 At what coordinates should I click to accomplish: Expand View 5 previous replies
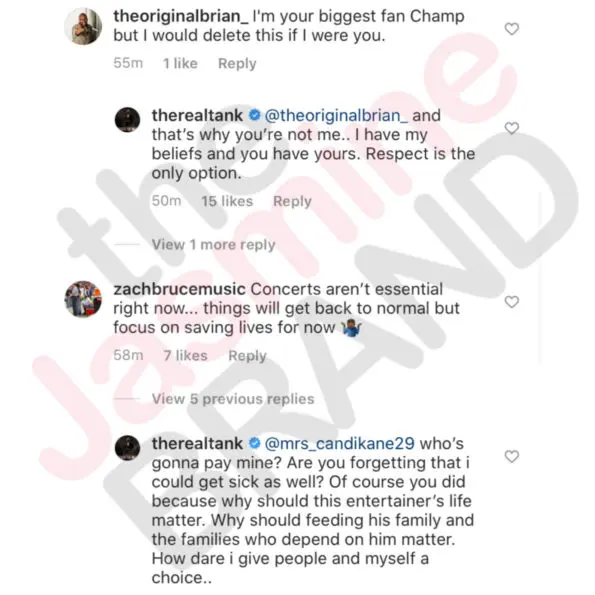click(x=233, y=399)
